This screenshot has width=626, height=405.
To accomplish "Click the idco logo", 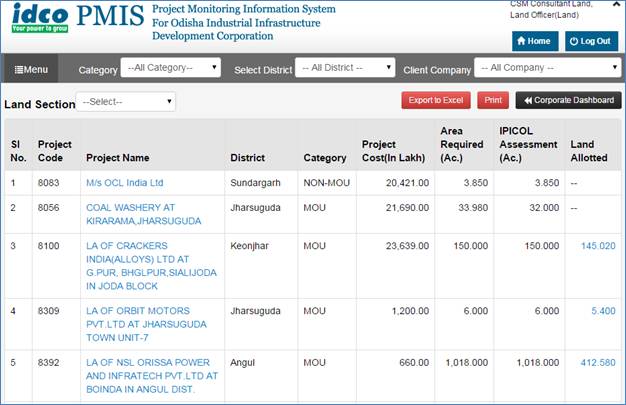I will coord(40,18).
